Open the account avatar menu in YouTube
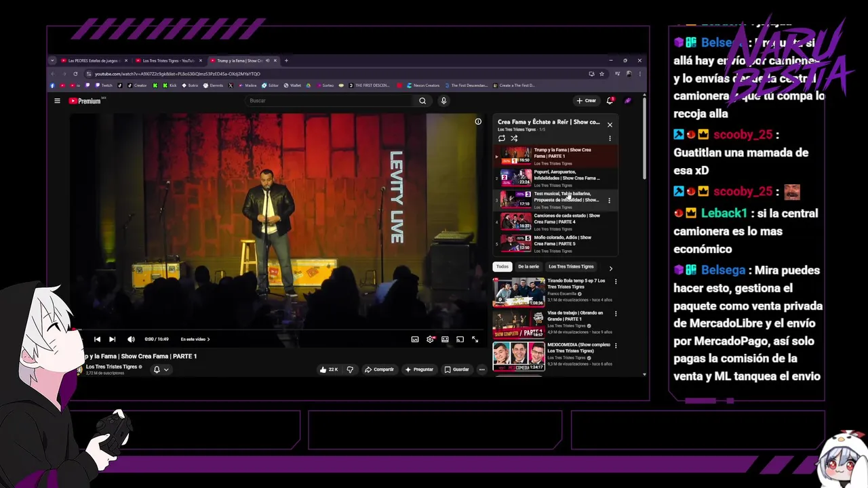The height and width of the screenshot is (488, 868). click(x=627, y=101)
